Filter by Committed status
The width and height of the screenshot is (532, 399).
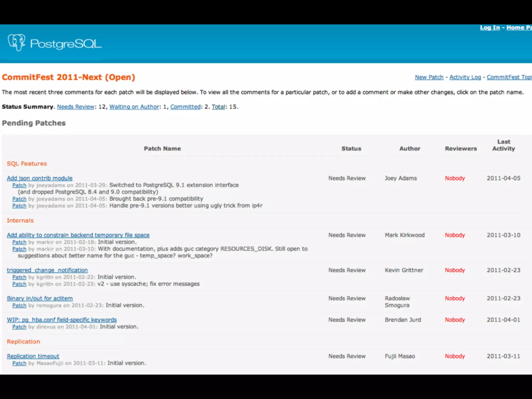185,107
